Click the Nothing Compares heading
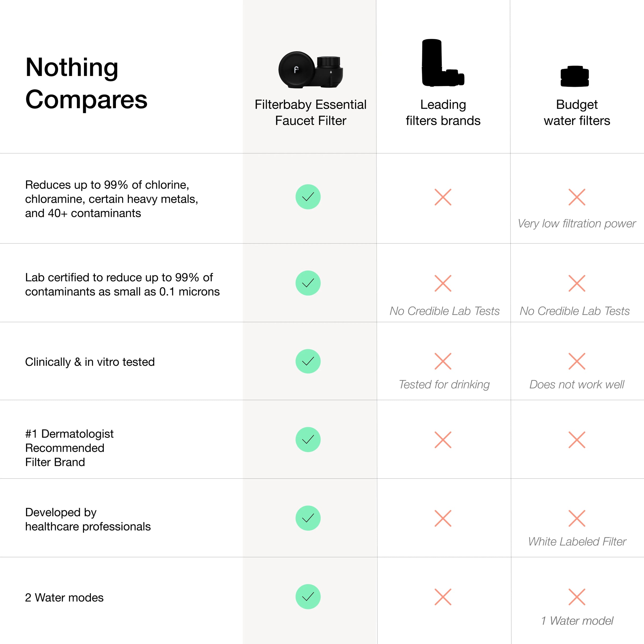Viewport: 644px width, 644px height. [x=86, y=83]
